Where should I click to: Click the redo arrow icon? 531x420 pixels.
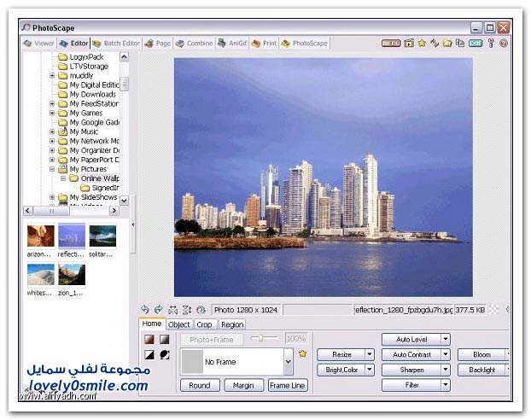point(158,310)
